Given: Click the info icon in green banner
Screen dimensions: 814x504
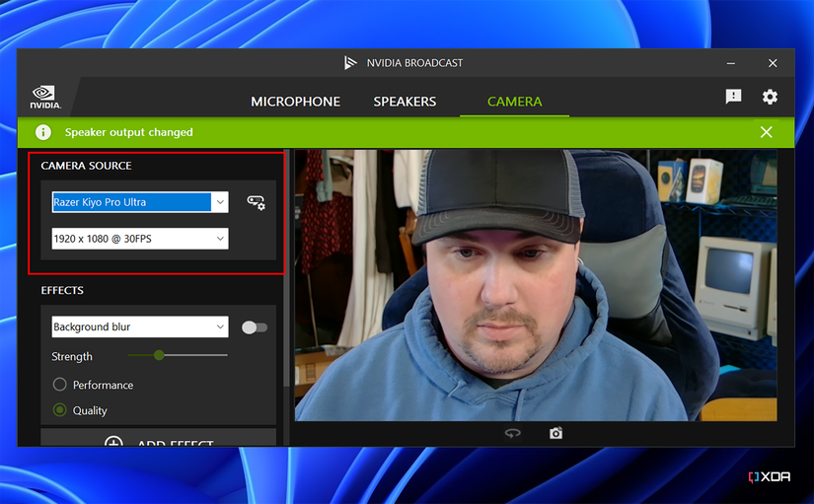Looking at the screenshot, I should (x=43, y=132).
